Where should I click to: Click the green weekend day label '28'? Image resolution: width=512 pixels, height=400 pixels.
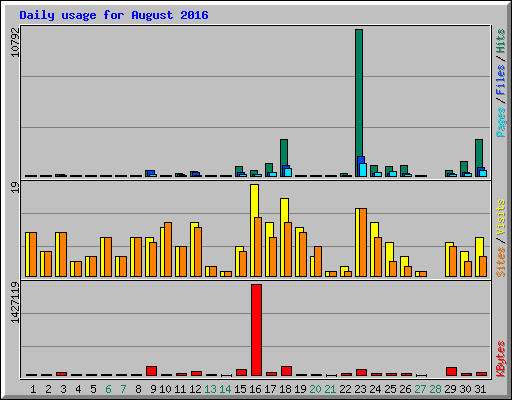pyautogui.click(x=435, y=389)
